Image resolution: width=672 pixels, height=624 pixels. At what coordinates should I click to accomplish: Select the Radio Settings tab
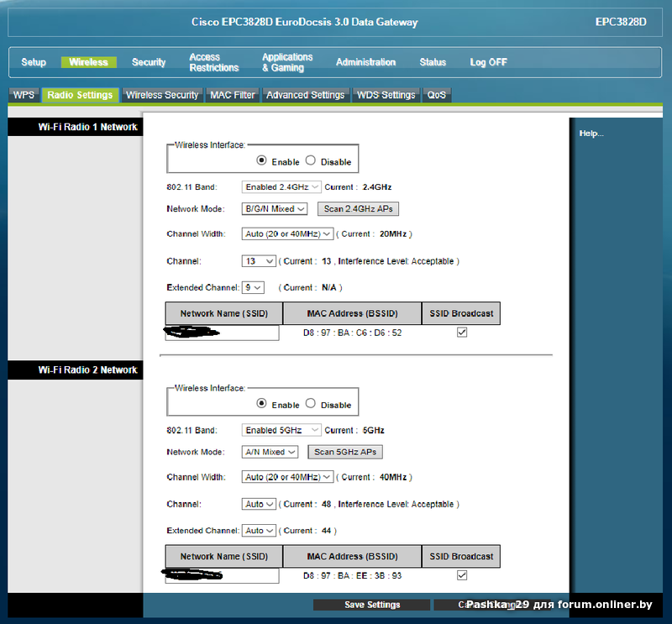click(x=80, y=95)
